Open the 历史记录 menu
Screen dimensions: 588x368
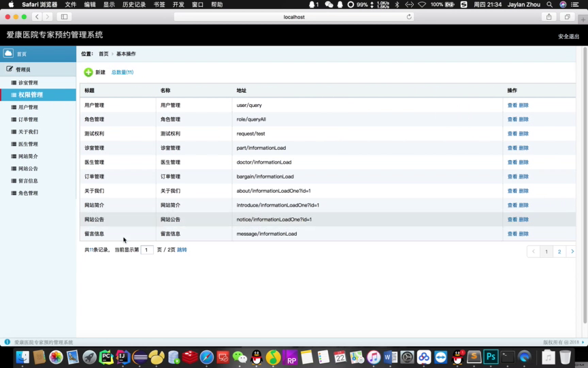click(134, 5)
